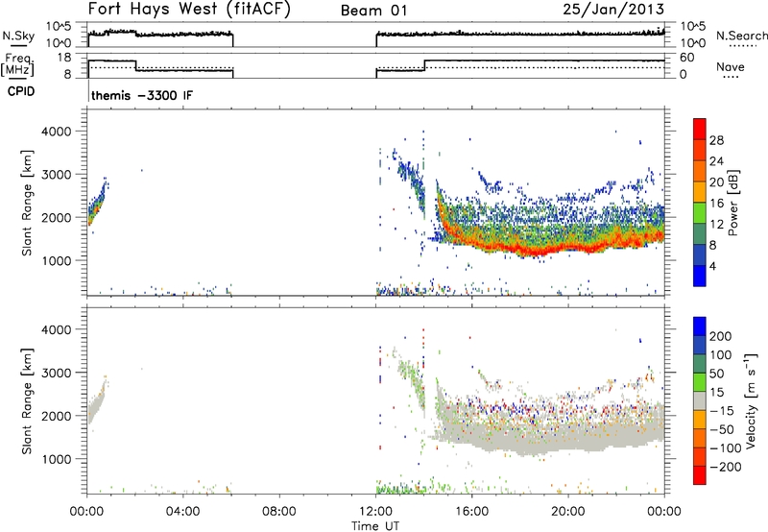Click the "08:00" time tick label
768x532 pixels.
pyautogui.click(x=279, y=512)
